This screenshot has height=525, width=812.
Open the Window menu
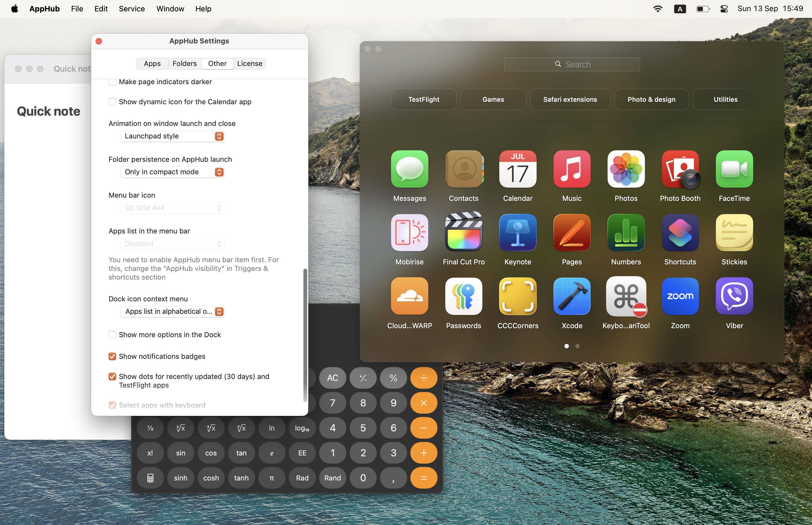tap(170, 9)
